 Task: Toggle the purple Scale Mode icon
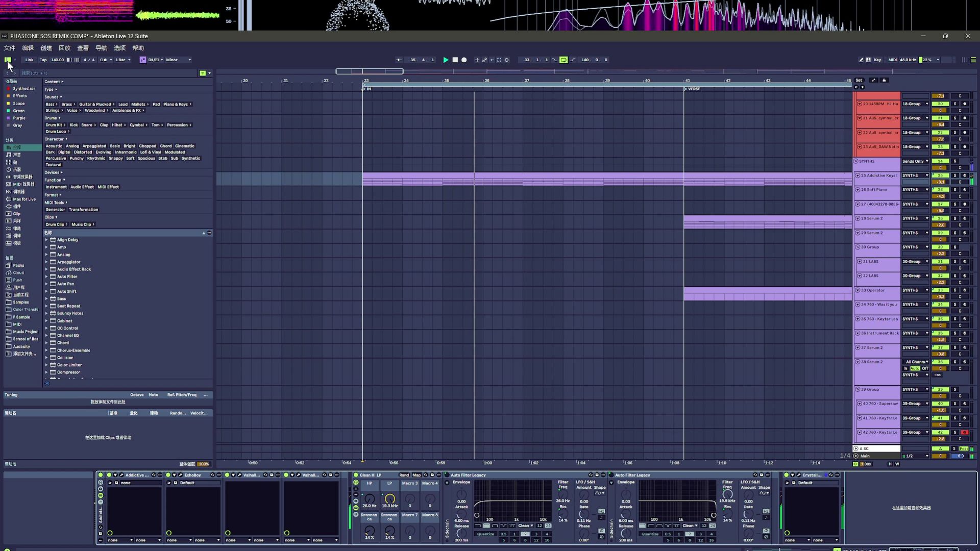point(143,60)
